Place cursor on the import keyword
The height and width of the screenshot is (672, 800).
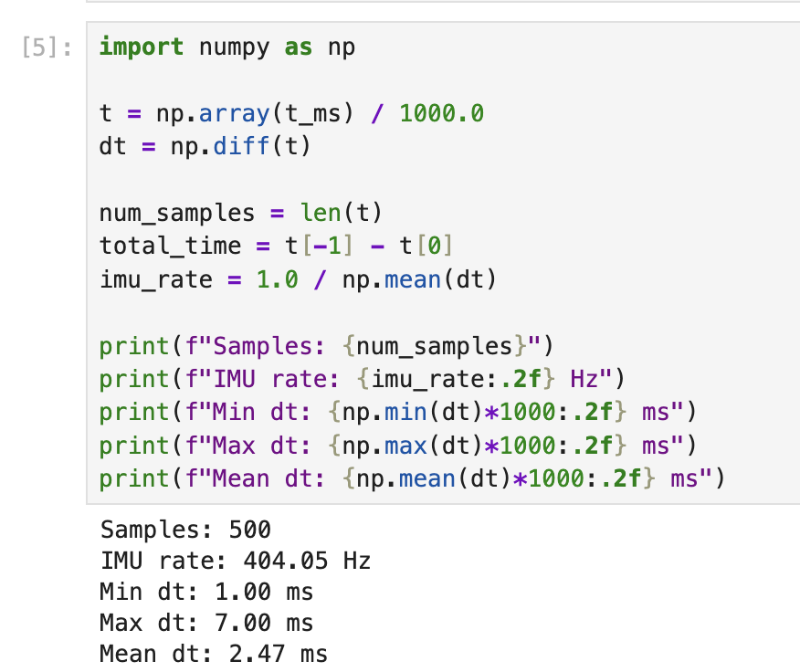141,47
